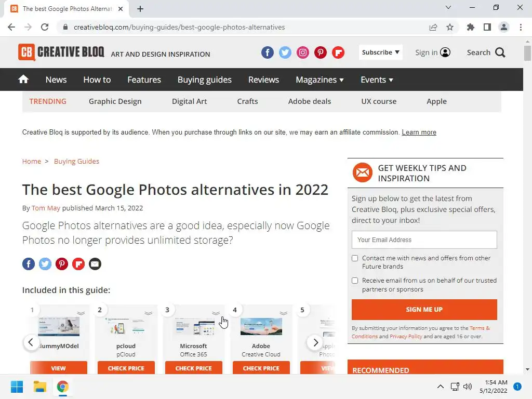Image resolution: width=532 pixels, height=399 pixels.
Task: Click the Your Email Address field
Action: click(424, 240)
